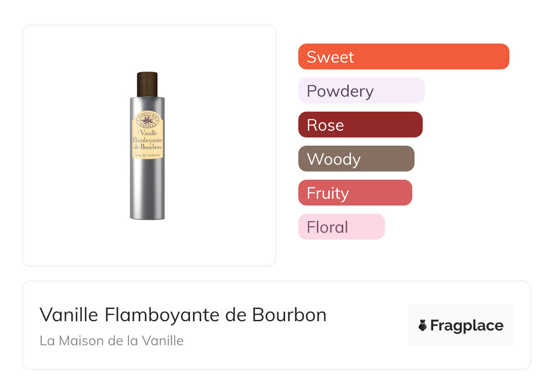Click the 'Floral' label text

[327, 227]
